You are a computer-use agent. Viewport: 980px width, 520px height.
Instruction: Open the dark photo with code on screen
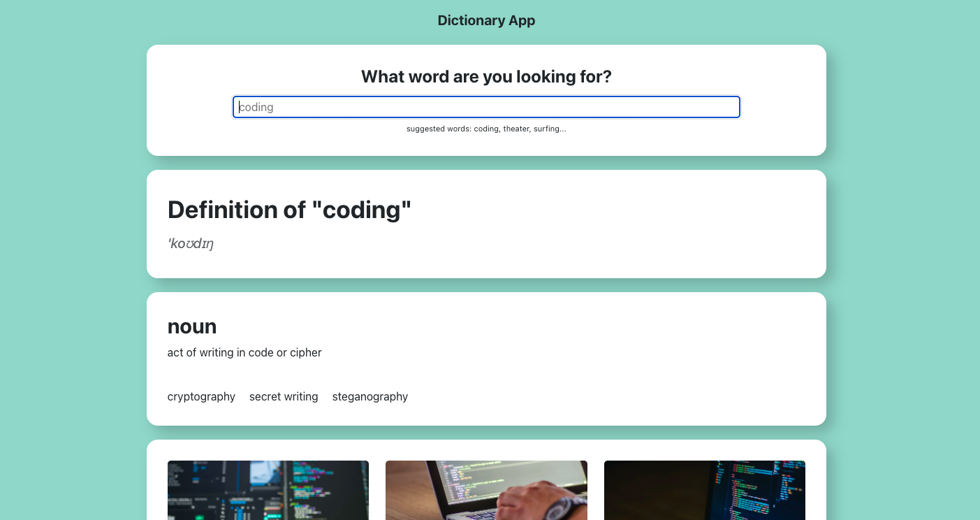coord(705,490)
